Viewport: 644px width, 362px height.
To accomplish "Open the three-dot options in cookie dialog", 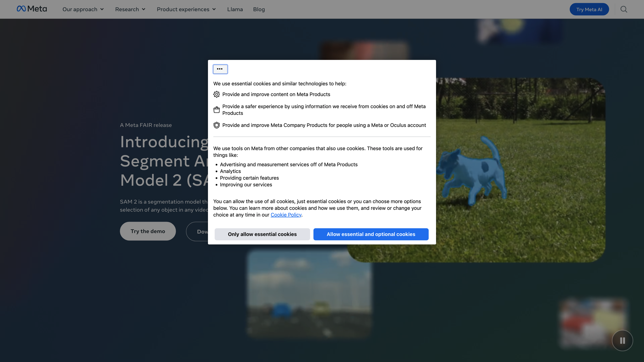I will coord(220,69).
